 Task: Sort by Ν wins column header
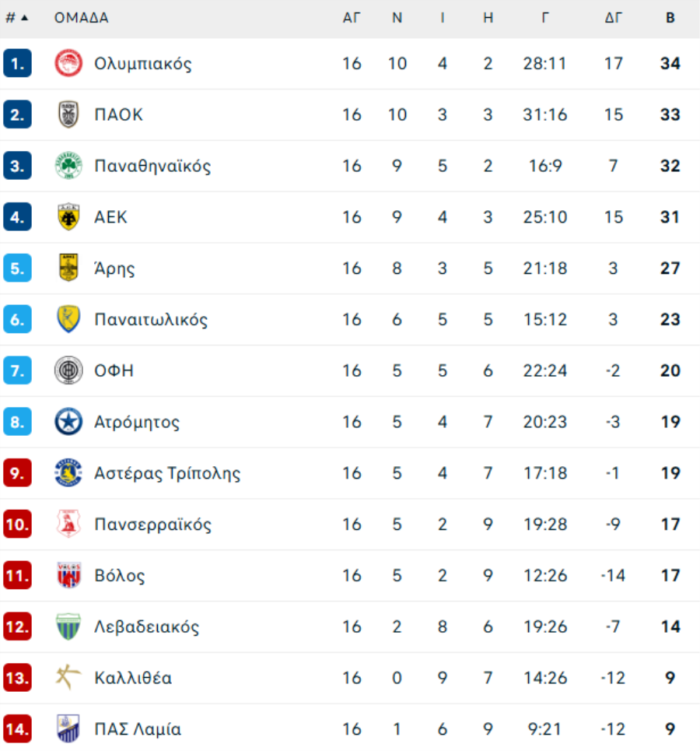(397, 18)
